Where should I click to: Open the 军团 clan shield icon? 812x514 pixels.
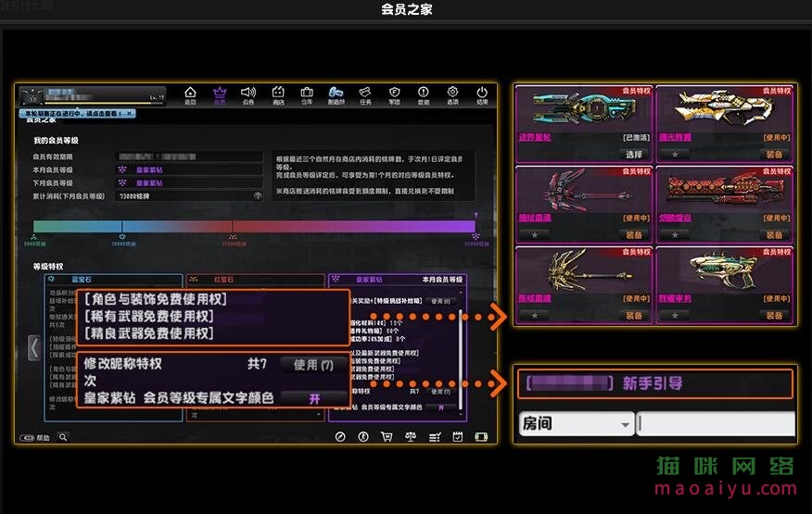point(394,95)
